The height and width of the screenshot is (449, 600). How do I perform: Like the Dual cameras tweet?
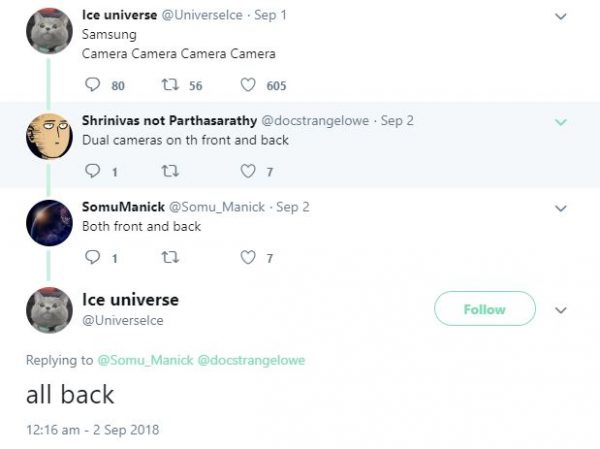(248, 171)
